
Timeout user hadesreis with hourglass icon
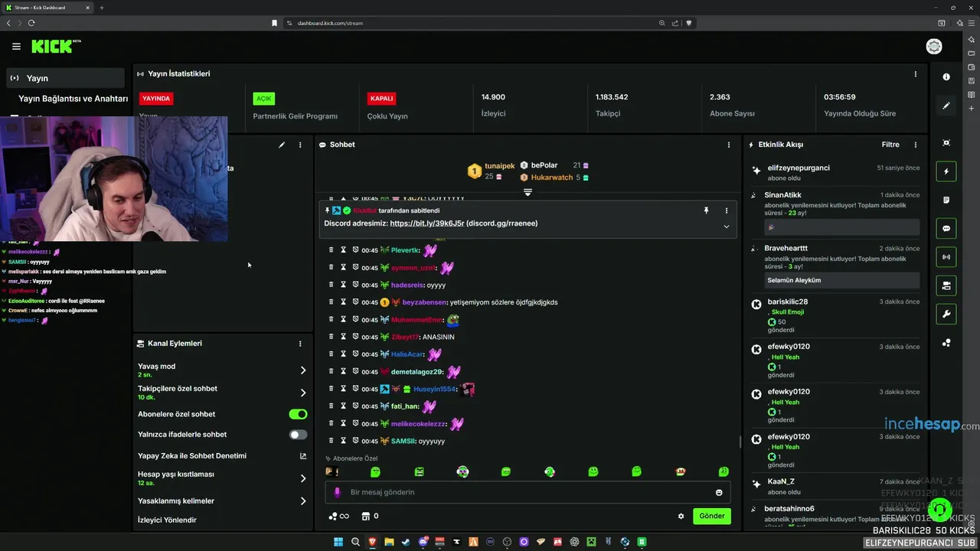(343, 285)
